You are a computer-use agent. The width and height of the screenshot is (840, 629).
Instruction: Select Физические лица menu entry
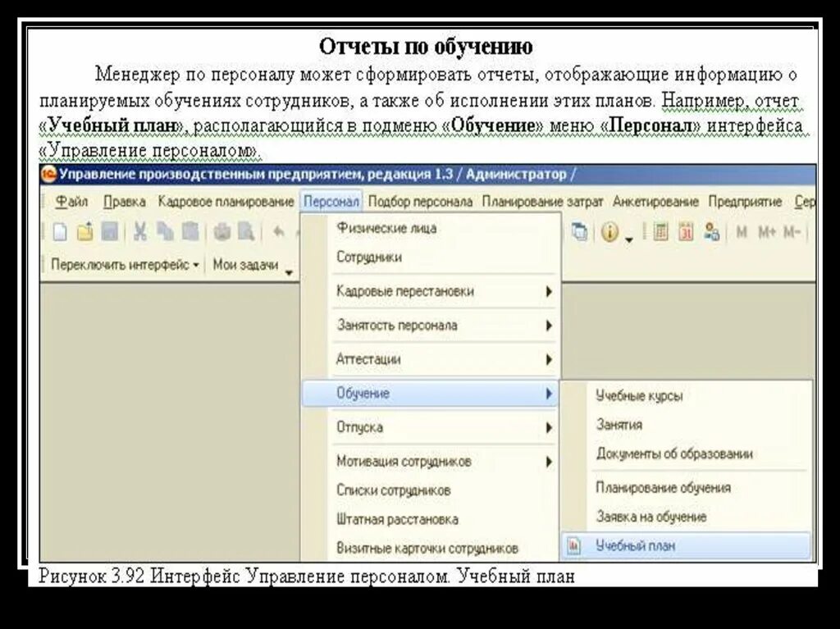click(x=431, y=228)
